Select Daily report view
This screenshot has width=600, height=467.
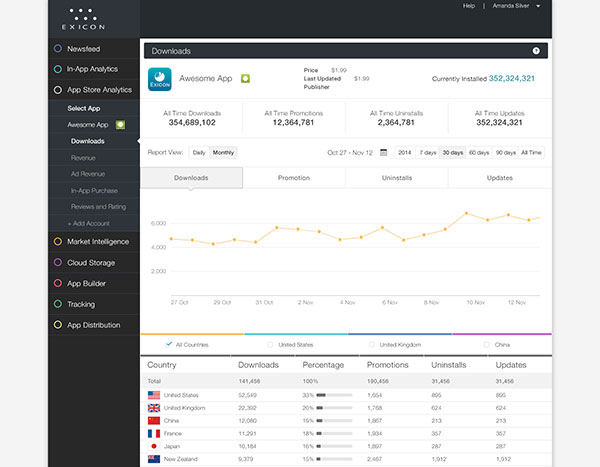(199, 153)
